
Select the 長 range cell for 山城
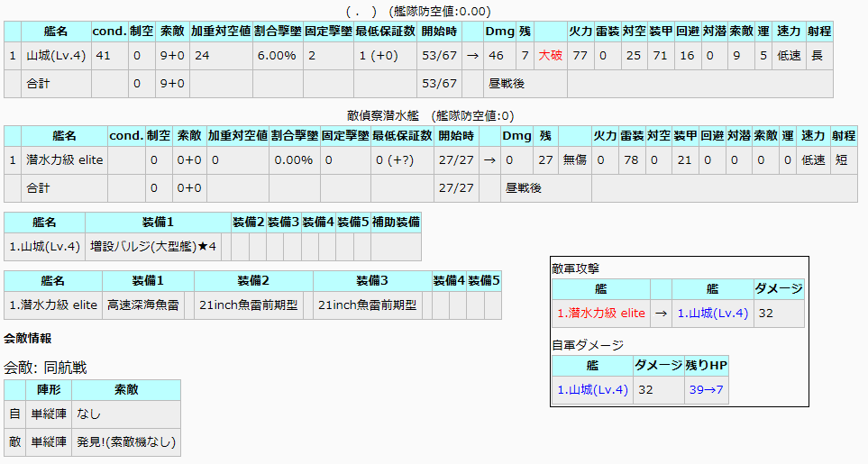[817, 55]
